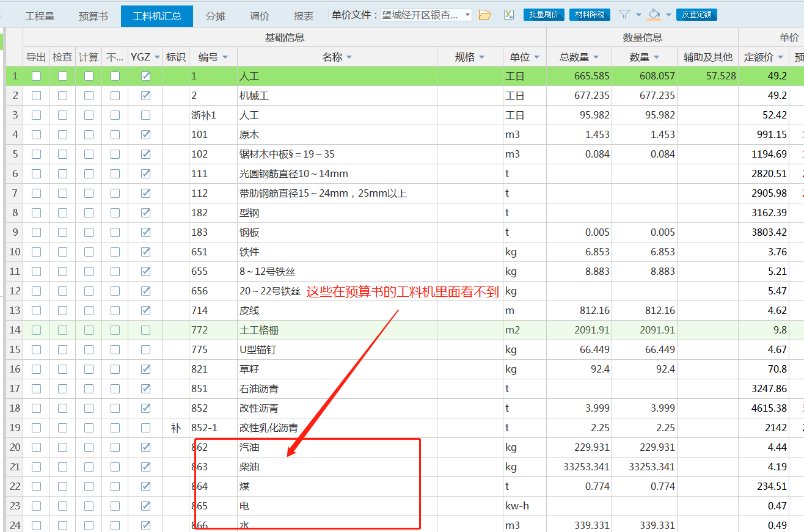Toggle the YGZ checkbox for 改性乳化沥青 row
The image size is (804, 532).
(145, 428)
